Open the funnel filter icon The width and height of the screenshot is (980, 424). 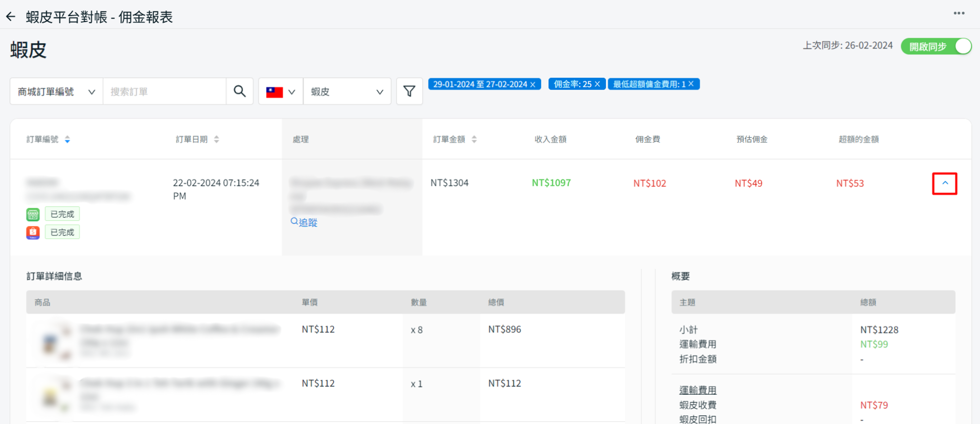pos(409,91)
